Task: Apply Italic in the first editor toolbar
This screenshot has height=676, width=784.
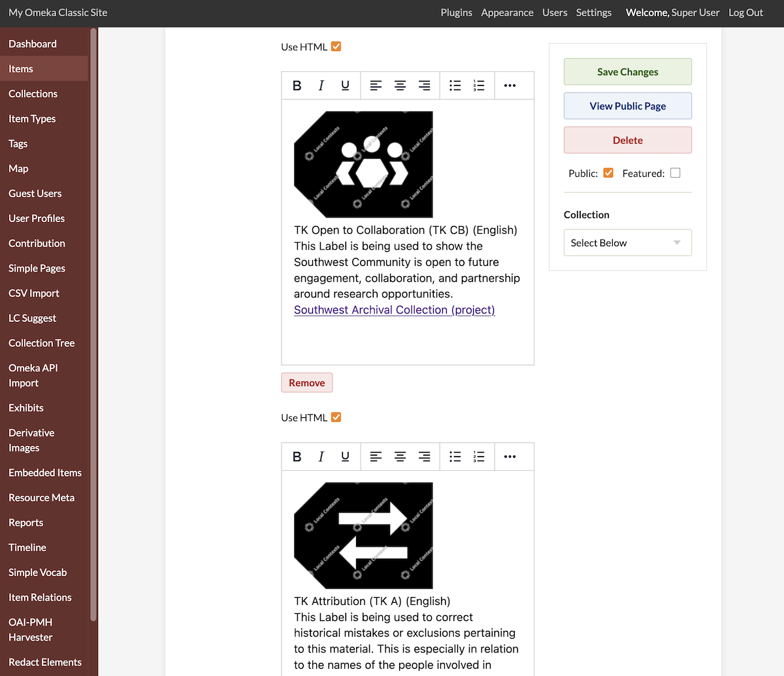Action: pyautogui.click(x=321, y=86)
